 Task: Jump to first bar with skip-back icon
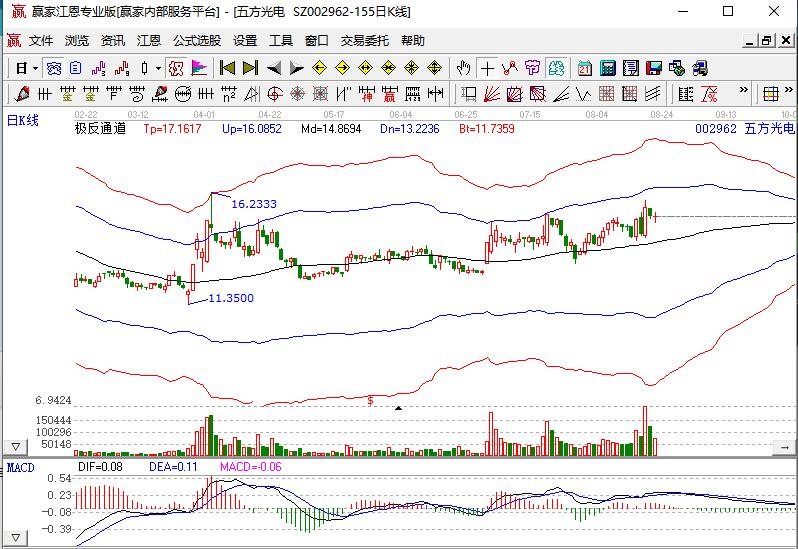coord(227,68)
